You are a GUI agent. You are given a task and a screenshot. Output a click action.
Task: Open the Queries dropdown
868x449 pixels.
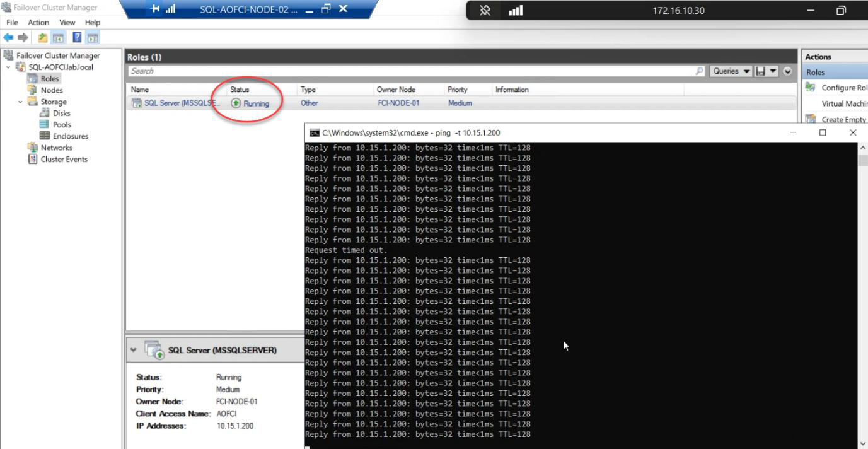(731, 71)
